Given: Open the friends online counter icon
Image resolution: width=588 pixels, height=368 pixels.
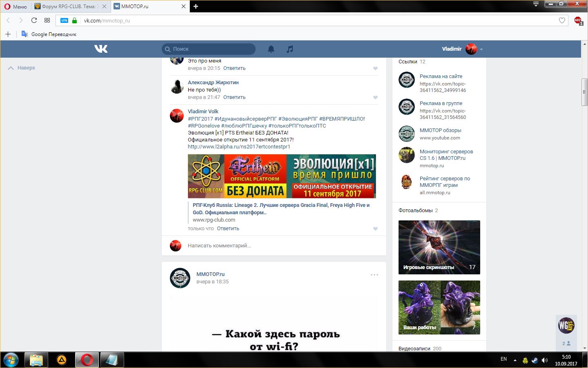Looking at the screenshot, I should 566,343.
